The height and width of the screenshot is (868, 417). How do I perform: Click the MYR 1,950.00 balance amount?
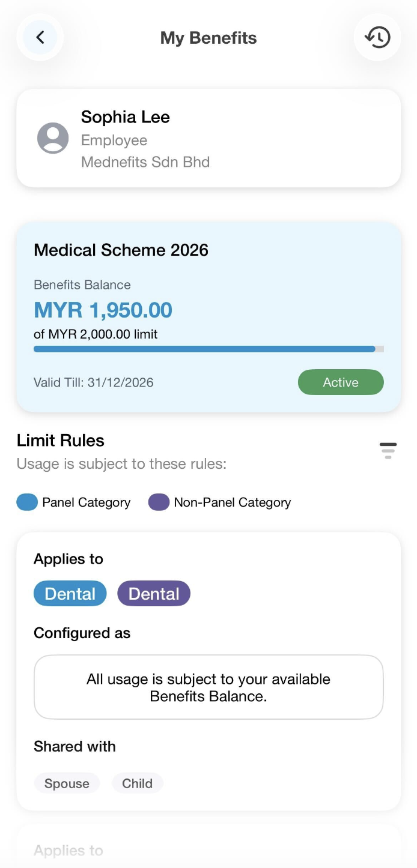pos(103,310)
